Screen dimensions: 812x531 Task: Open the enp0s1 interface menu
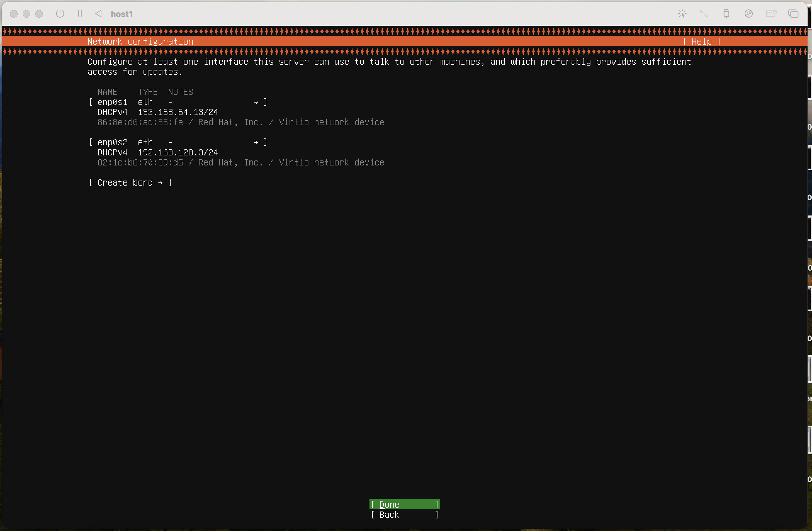pyautogui.click(x=112, y=102)
